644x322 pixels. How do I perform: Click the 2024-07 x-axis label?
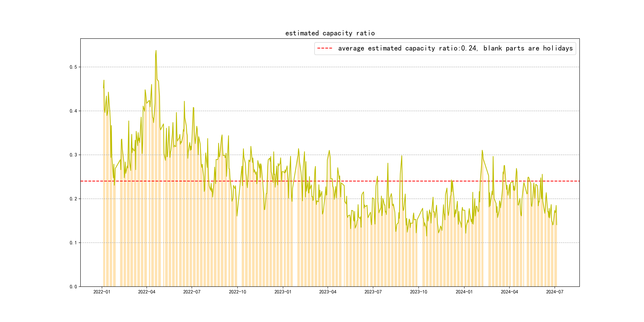(555, 292)
